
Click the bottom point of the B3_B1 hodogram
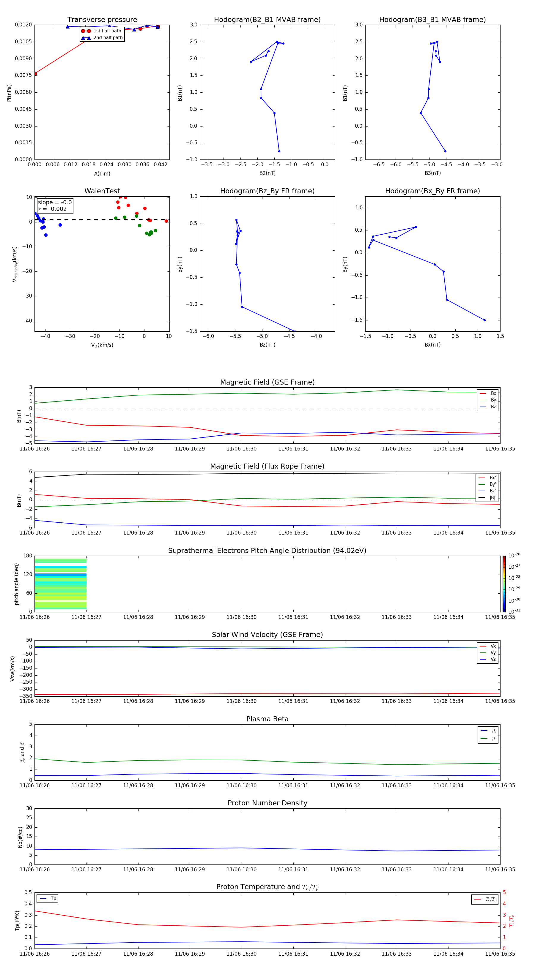pos(445,151)
